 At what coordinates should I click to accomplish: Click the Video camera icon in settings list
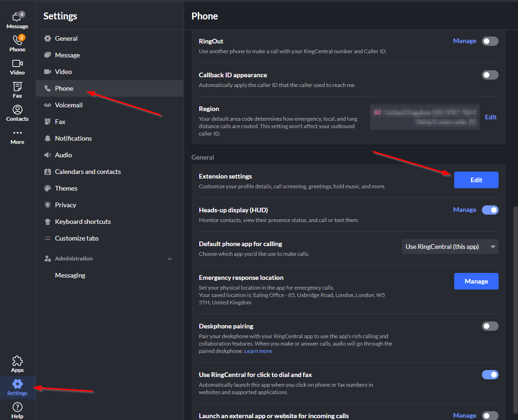48,72
